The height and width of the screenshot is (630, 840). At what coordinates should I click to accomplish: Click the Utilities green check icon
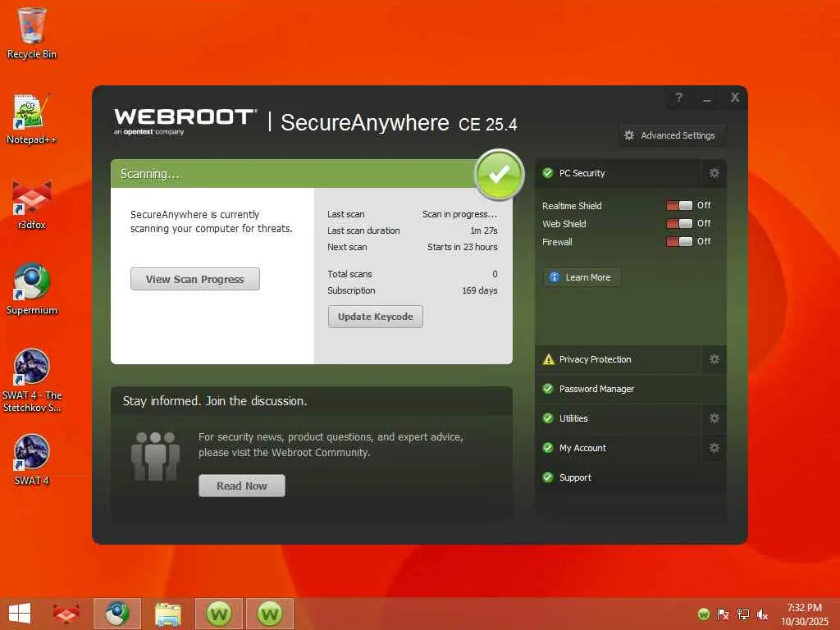point(547,418)
